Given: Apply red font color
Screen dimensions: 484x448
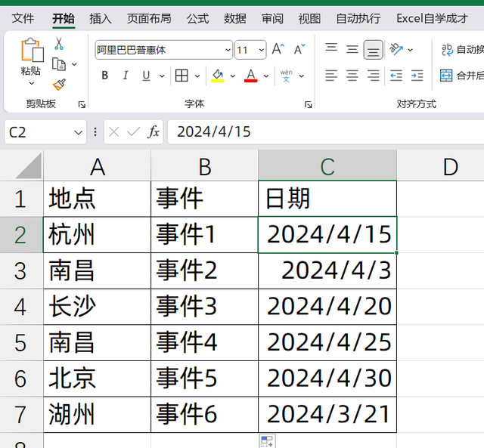Looking at the screenshot, I should [x=250, y=76].
